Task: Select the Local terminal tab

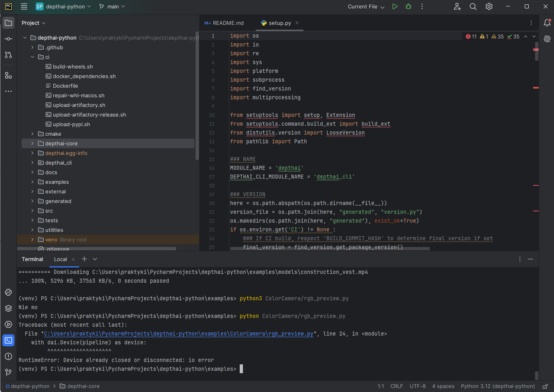Action: (61, 259)
